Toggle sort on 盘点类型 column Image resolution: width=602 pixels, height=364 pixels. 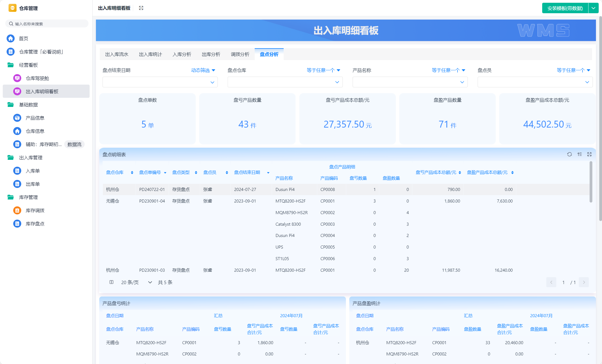[196, 172]
